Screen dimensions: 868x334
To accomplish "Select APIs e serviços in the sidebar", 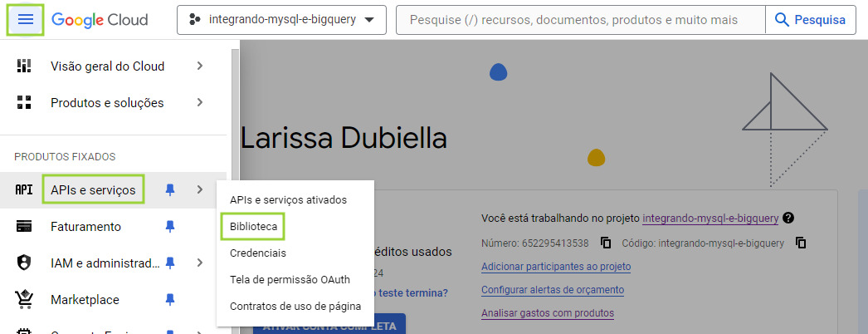I will pos(93,190).
